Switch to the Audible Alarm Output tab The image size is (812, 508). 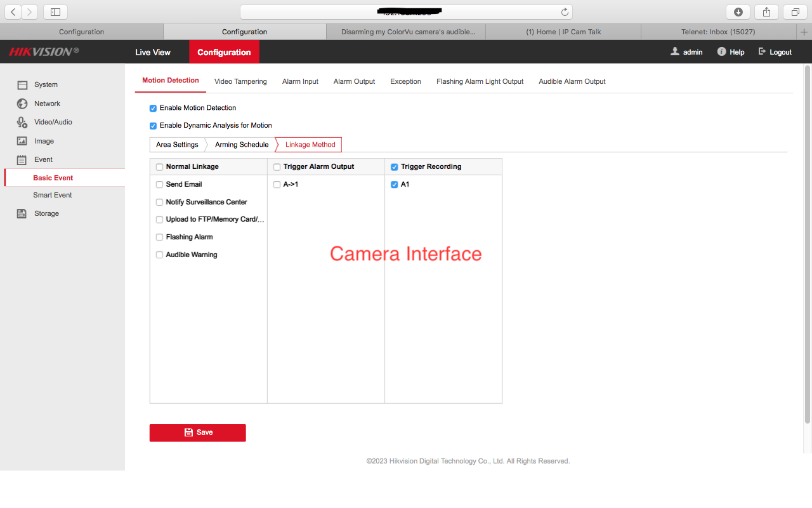pyautogui.click(x=572, y=81)
